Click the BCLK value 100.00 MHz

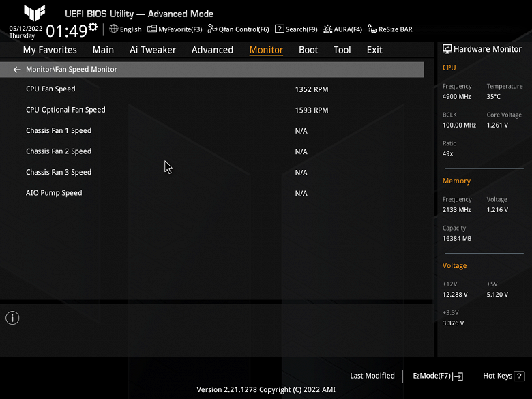459,125
